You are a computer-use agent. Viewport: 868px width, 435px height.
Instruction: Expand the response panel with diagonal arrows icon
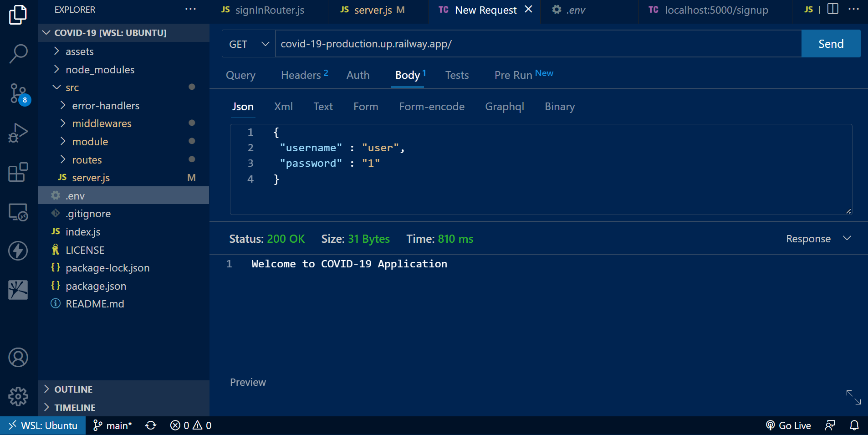(x=853, y=397)
